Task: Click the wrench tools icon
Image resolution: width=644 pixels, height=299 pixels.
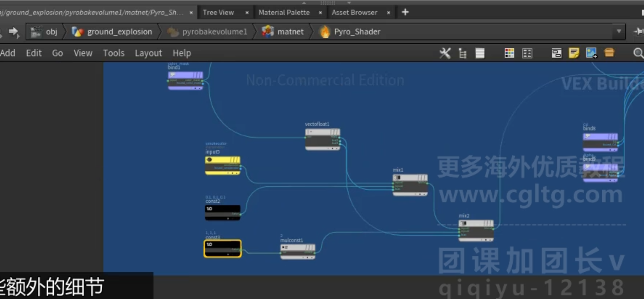Action: 445,53
